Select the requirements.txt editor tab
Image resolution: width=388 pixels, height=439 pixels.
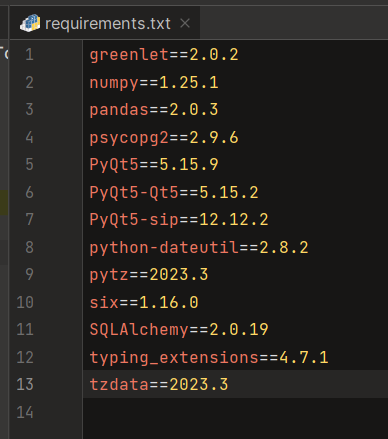pyautogui.click(x=105, y=24)
